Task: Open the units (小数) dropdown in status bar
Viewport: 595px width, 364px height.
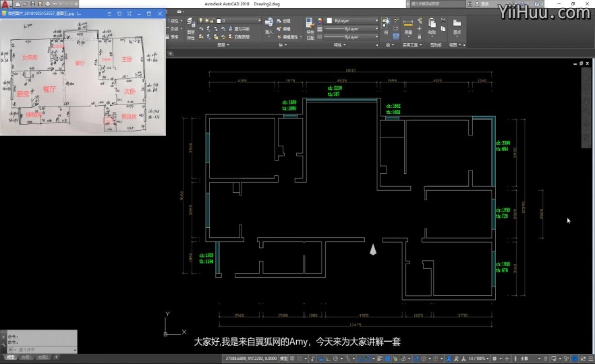Action: click(530, 359)
